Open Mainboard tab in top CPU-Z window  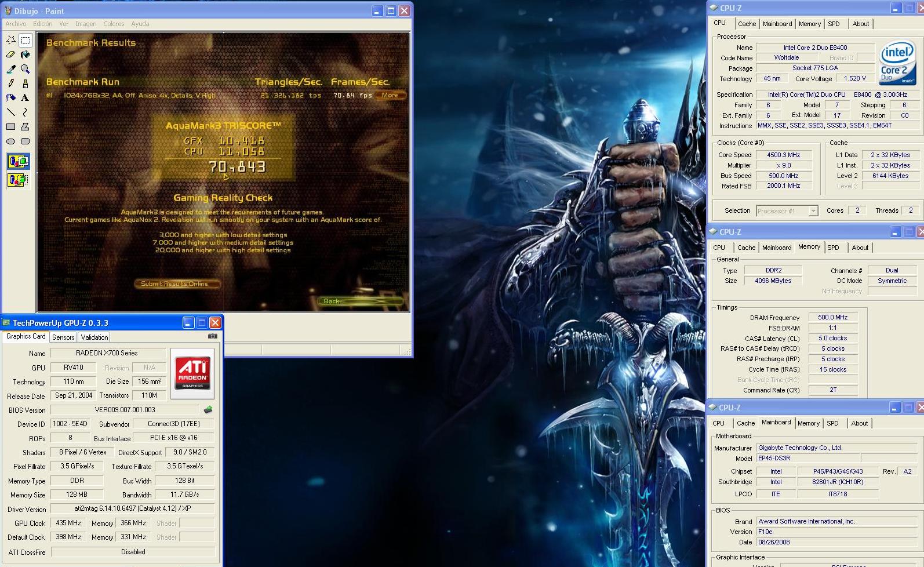pos(777,24)
